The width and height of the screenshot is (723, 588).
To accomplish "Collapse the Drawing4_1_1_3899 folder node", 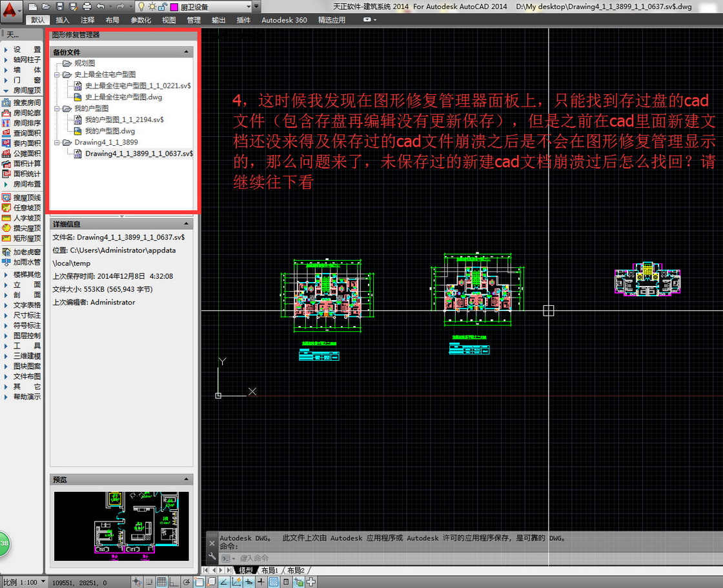I will pyautogui.click(x=57, y=143).
